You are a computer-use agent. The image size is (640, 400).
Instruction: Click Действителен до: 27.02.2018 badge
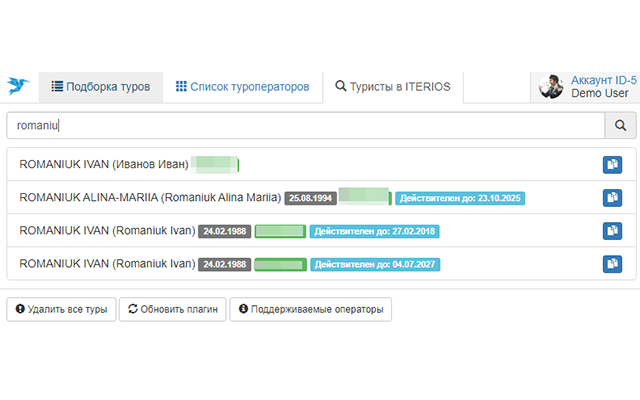374,231
